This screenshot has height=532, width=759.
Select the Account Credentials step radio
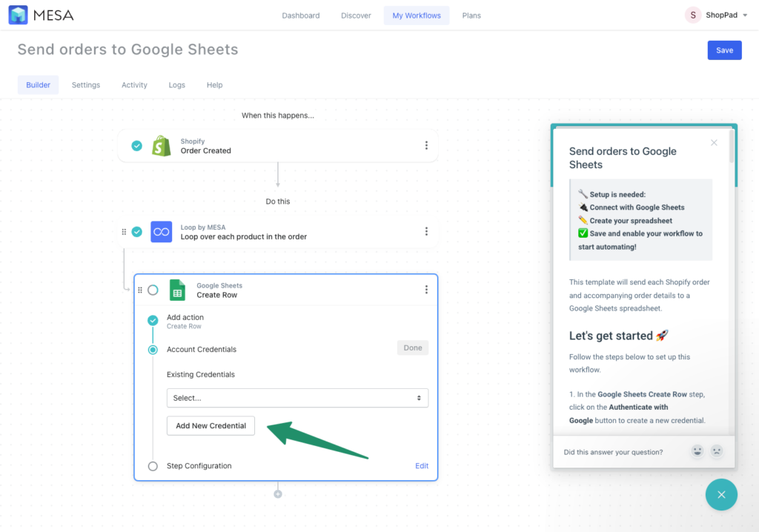coord(153,350)
